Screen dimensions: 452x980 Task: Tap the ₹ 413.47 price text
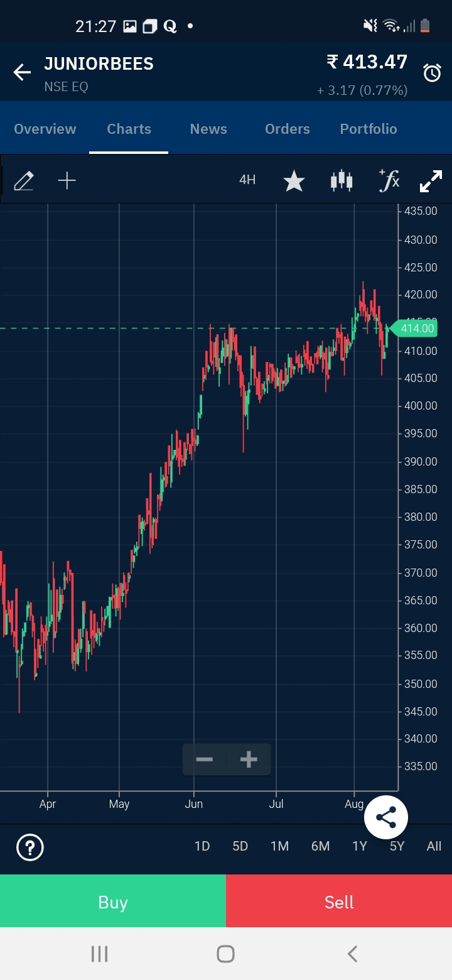point(367,62)
